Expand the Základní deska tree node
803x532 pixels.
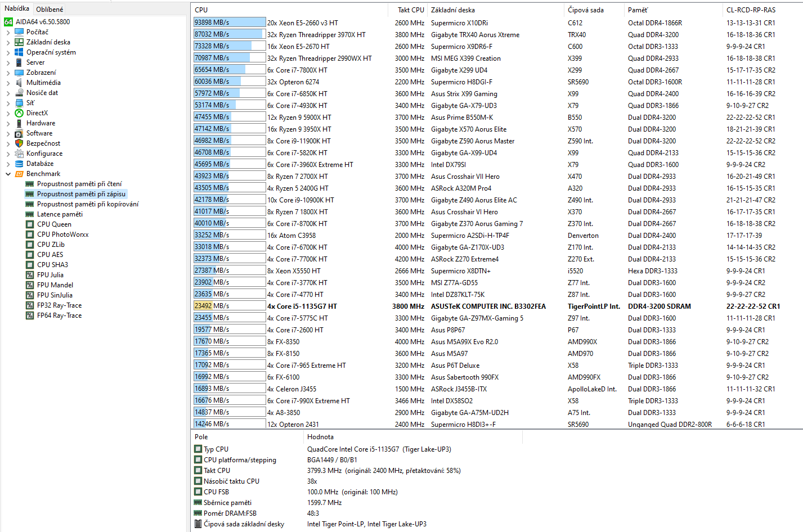tap(8, 42)
